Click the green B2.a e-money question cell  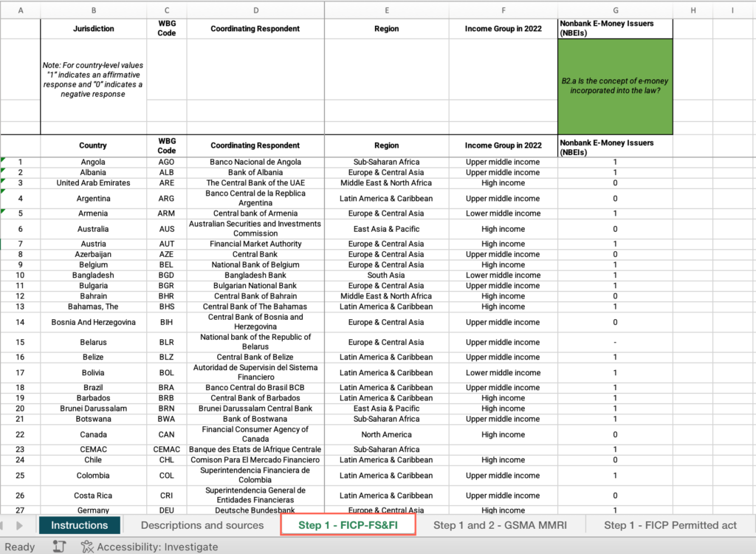click(x=615, y=86)
